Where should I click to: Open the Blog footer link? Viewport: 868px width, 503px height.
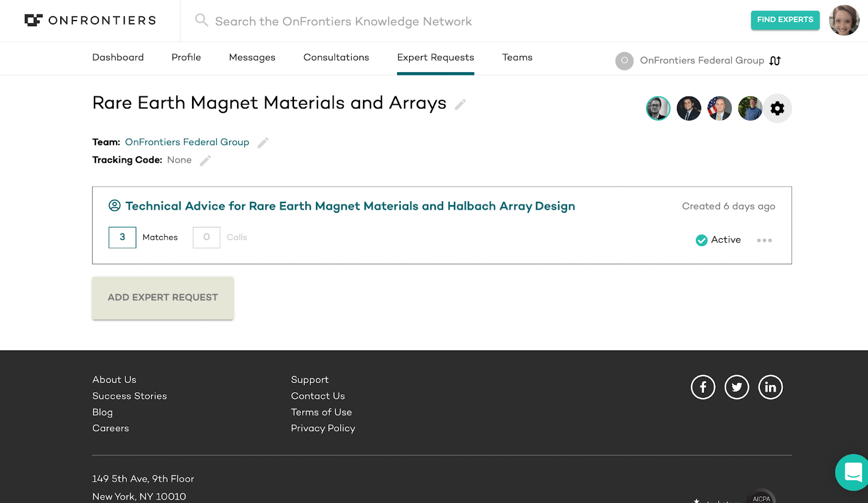tap(103, 412)
